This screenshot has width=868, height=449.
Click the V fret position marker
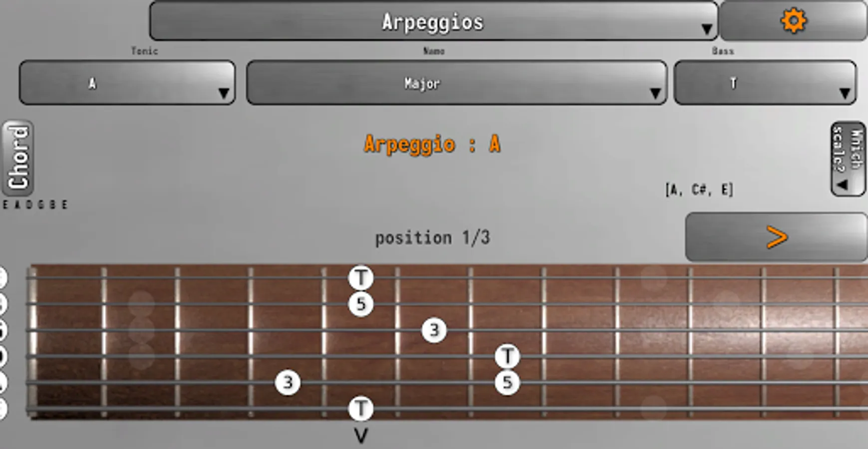coord(361,436)
